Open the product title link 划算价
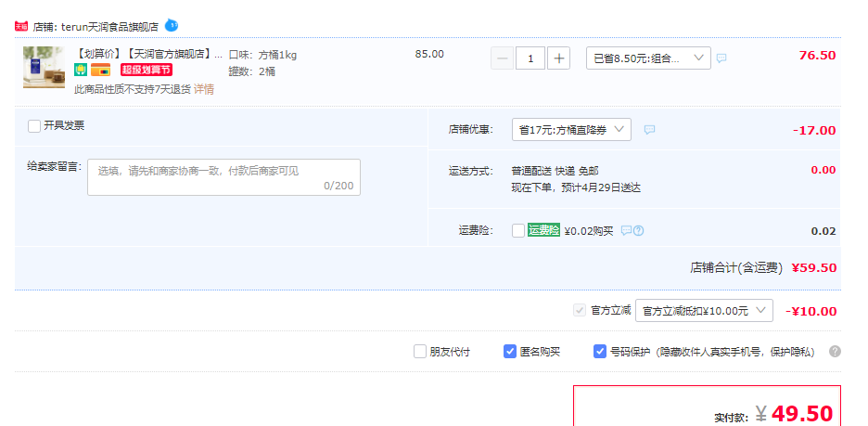 click(149, 54)
